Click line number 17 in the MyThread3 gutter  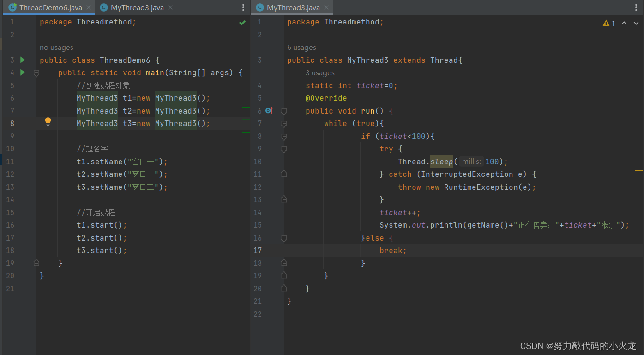[257, 250]
